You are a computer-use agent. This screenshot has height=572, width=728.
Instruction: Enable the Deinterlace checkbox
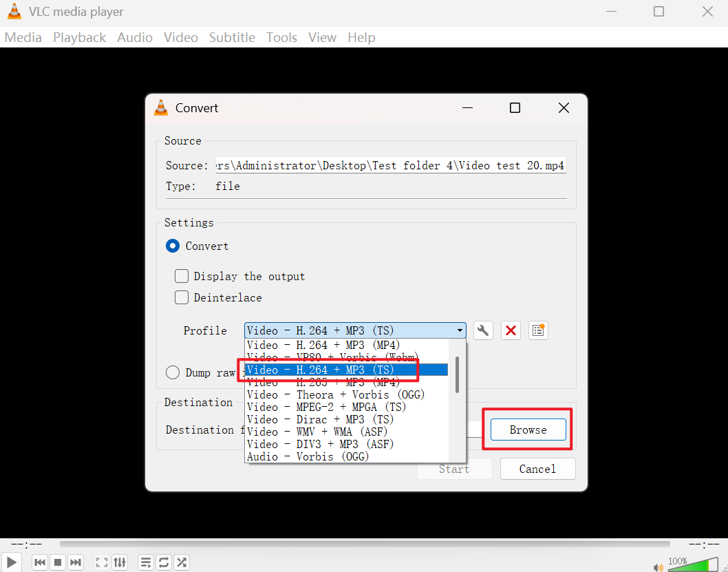pyautogui.click(x=182, y=297)
